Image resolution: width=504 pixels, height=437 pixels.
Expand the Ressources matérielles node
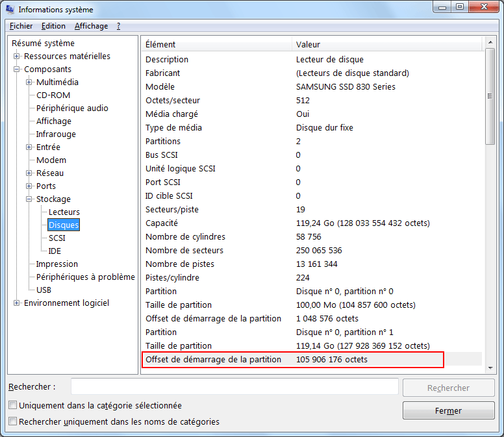point(17,56)
